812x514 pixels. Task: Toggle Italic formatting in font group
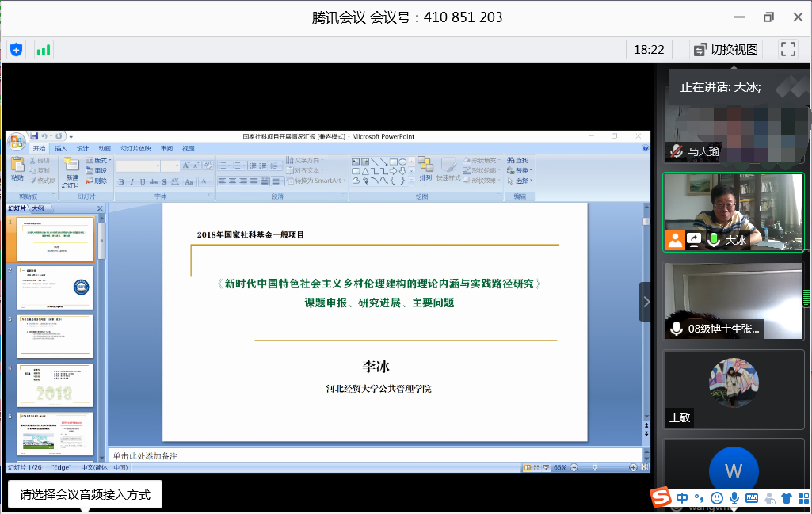click(132, 181)
